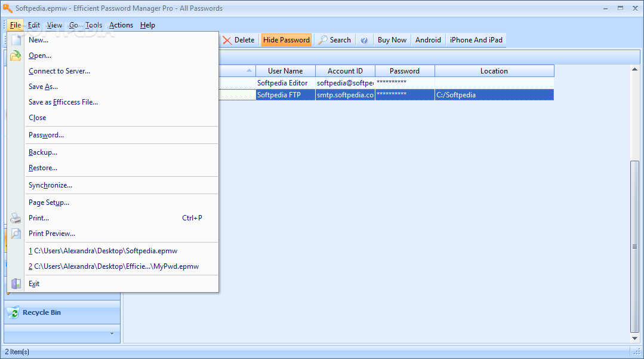Image resolution: width=644 pixels, height=359 pixels.
Task: Click the Print Preview magnifier icon
Action: coord(16,234)
